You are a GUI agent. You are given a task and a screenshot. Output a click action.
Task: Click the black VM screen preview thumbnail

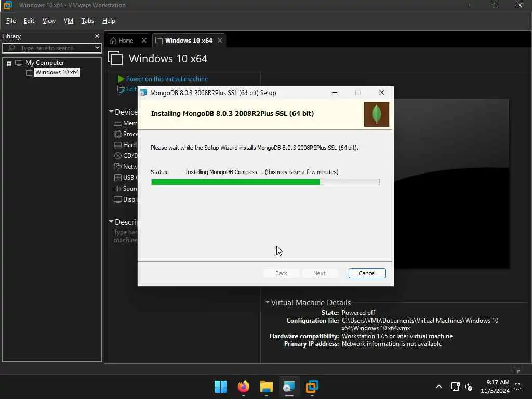tap(451, 183)
